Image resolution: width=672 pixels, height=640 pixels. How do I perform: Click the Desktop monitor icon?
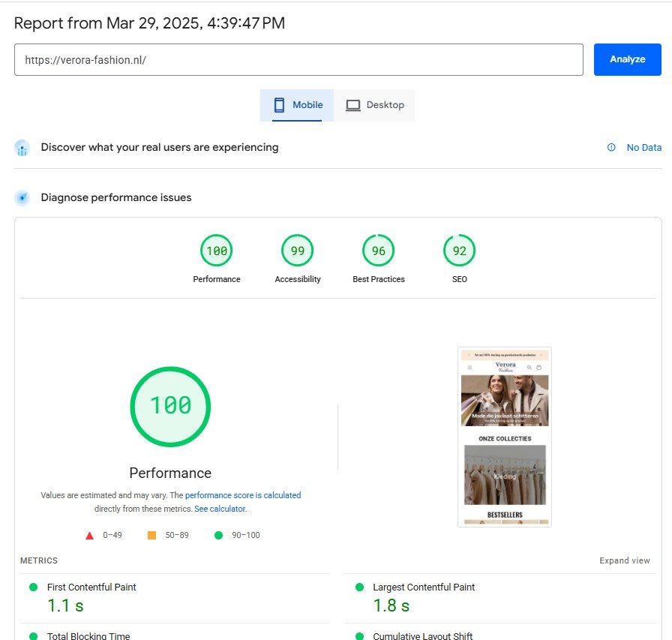click(352, 105)
